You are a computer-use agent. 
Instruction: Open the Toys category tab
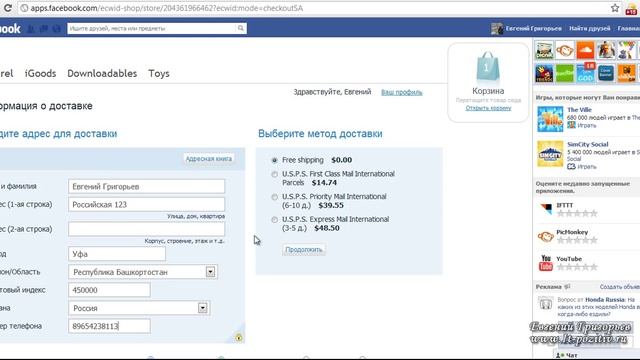coord(159,73)
